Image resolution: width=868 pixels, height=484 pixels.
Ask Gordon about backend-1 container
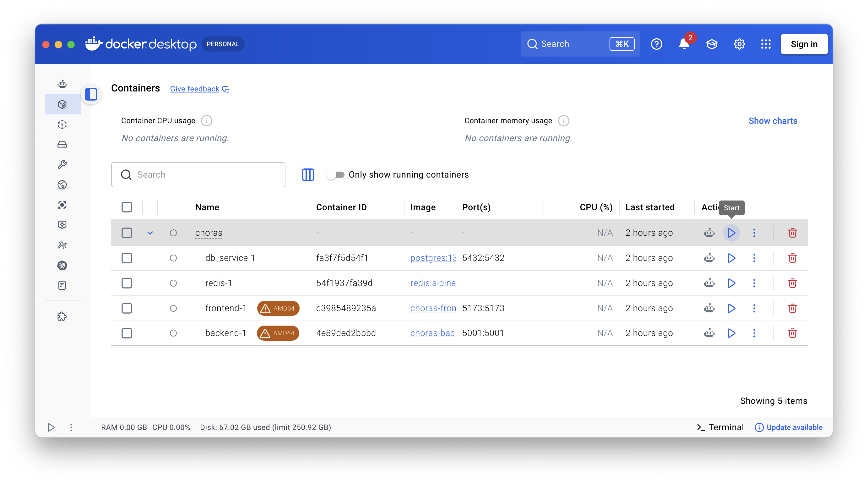pyautogui.click(x=709, y=333)
